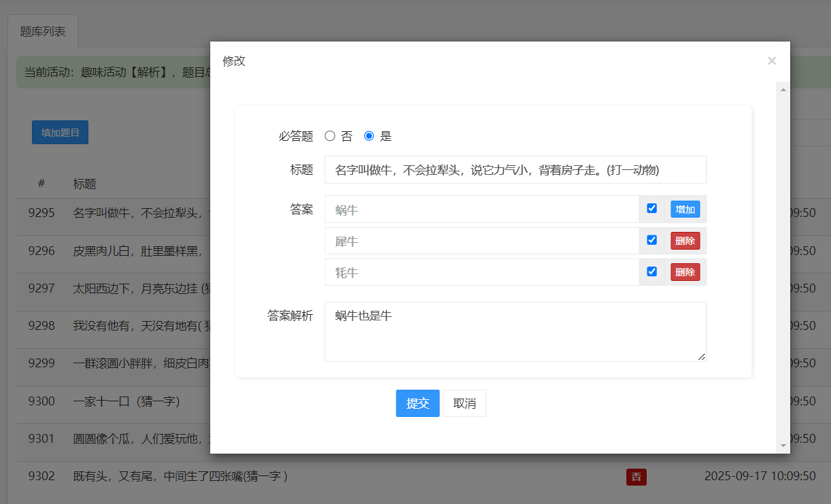Close the 修改 dialog with the X
831x504 pixels.
(x=772, y=61)
